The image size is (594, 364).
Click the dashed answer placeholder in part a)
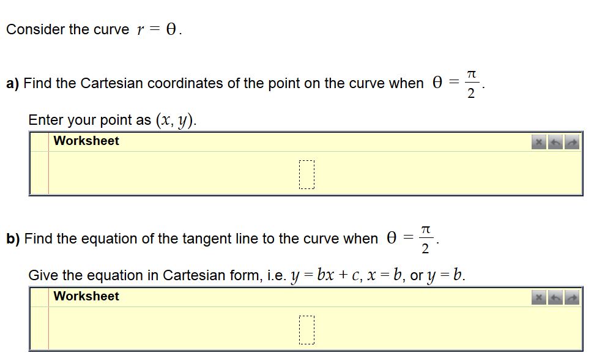pyautogui.click(x=308, y=174)
